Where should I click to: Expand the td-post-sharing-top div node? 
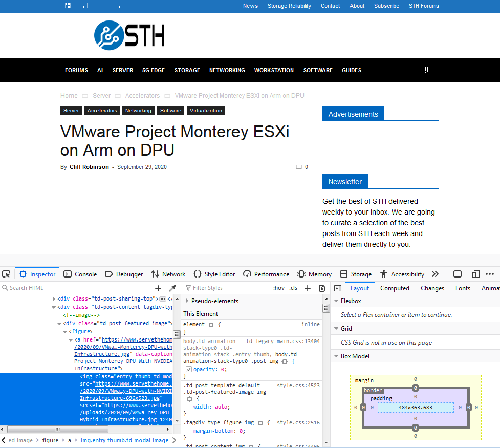(x=54, y=299)
